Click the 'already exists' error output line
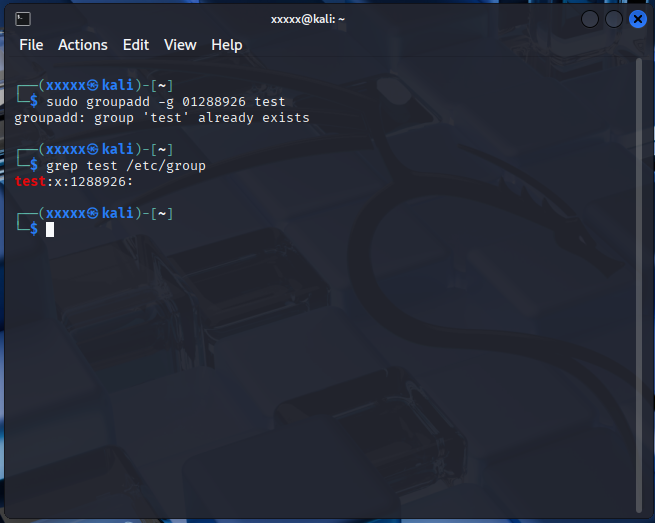Image resolution: width=655 pixels, height=523 pixels. (x=162, y=118)
